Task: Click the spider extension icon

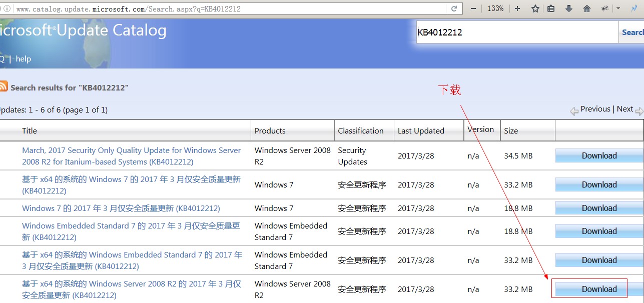Action: (605, 8)
